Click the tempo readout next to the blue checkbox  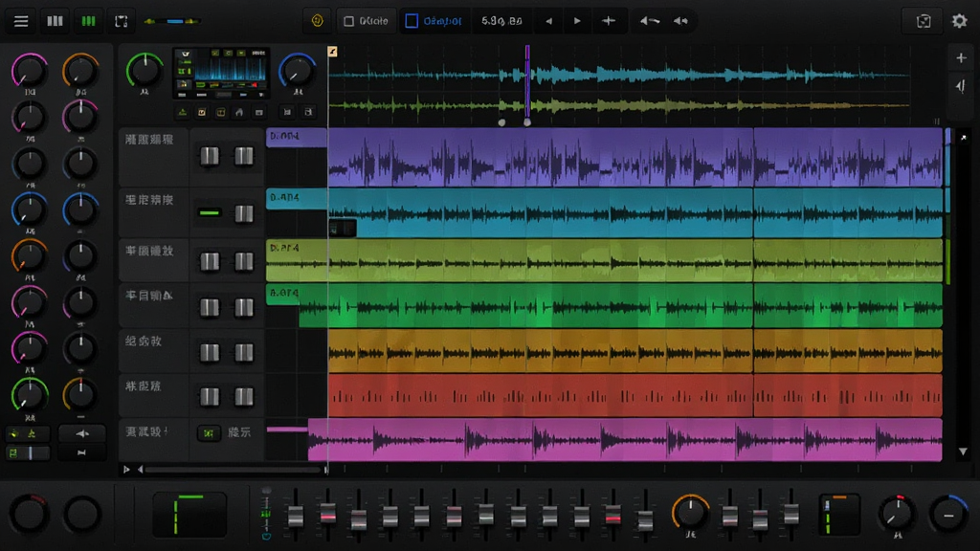click(x=501, y=21)
